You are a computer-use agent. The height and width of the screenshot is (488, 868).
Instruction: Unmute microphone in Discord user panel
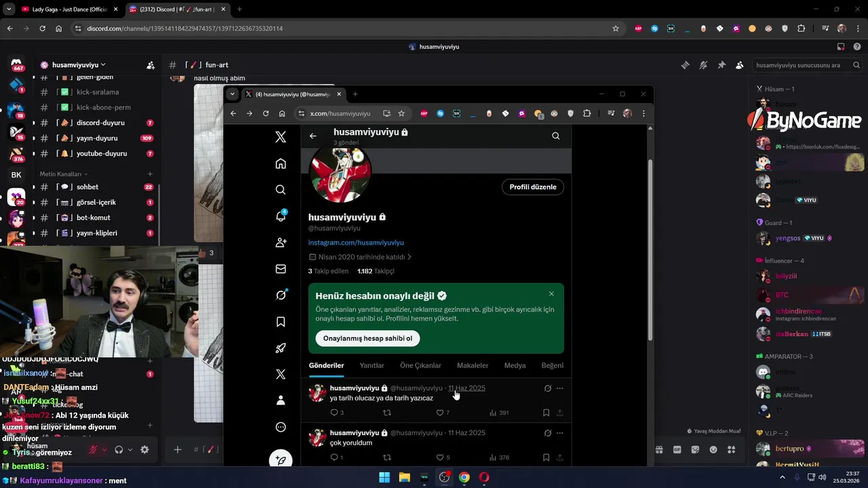click(94, 449)
